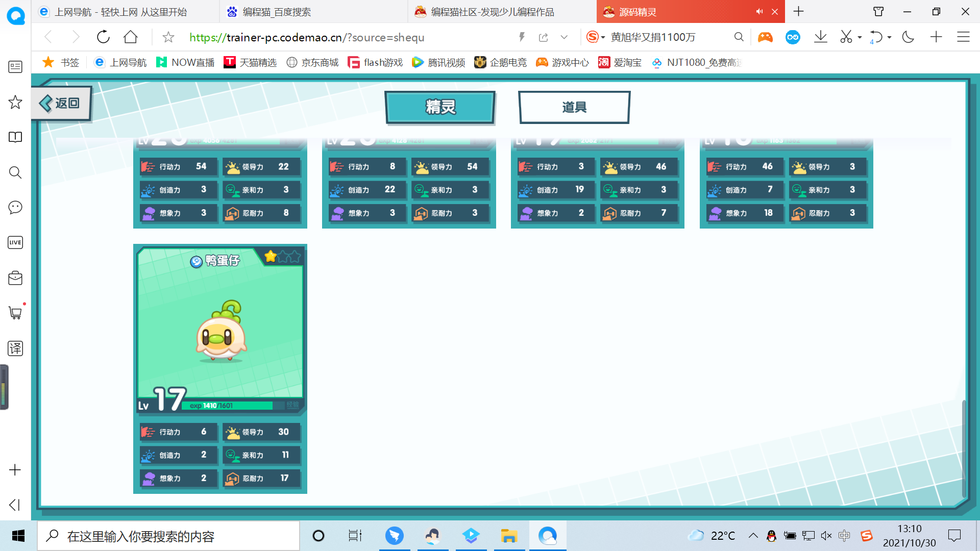Add a sidebar app with plus icon

click(15, 470)
